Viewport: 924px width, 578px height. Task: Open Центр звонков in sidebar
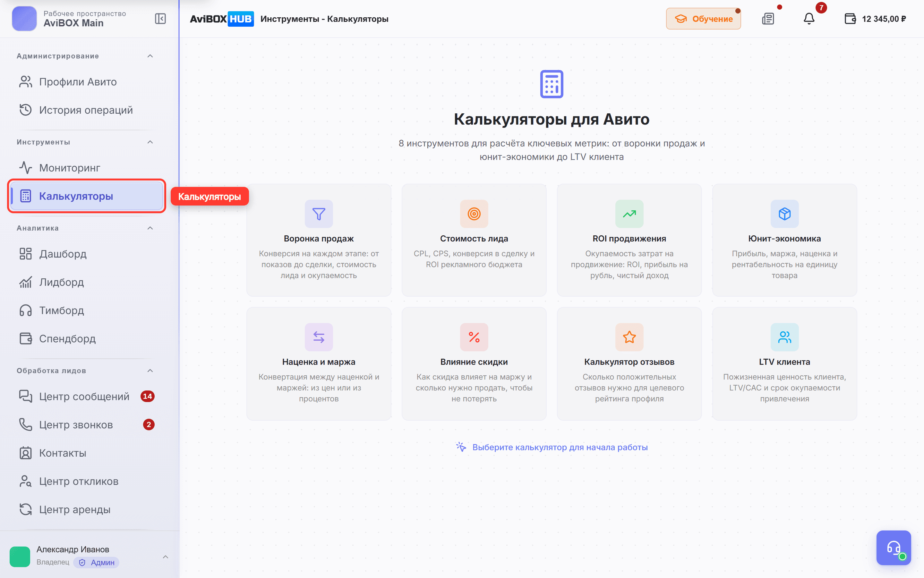[x=87, y=425]
